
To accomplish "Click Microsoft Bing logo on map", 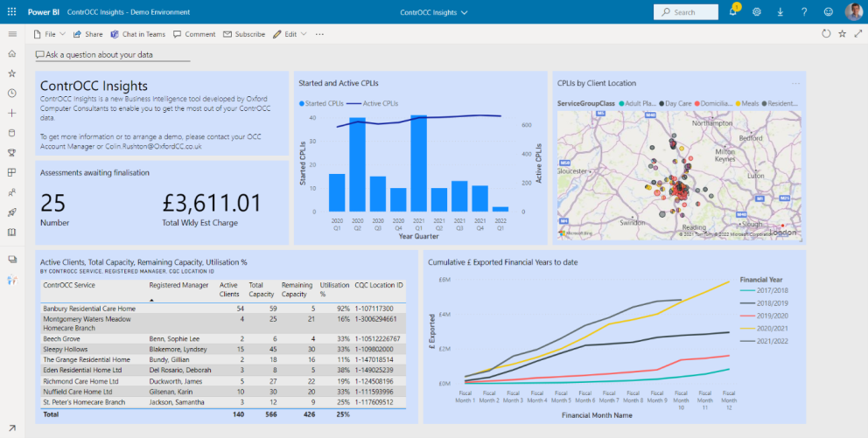I will click(575, 234).
